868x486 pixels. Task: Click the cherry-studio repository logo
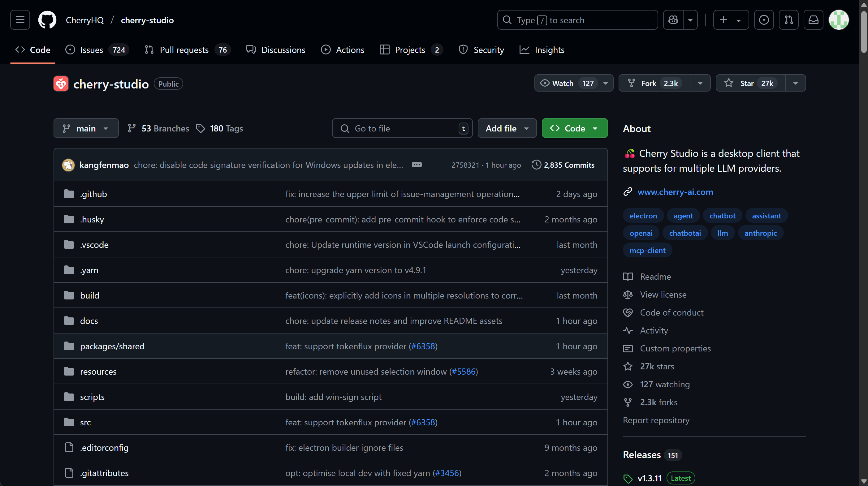[x=61, y=84]
